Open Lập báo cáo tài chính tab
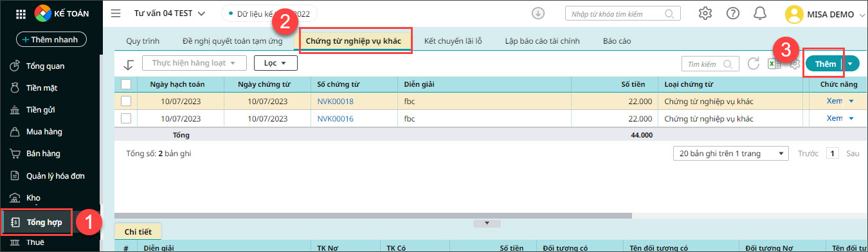The width and height of the screenshot is (868, 252). coord(543,41)
